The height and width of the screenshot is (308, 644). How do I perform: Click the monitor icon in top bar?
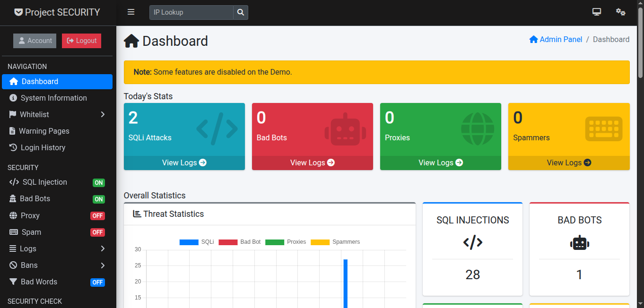coord(596,12)
